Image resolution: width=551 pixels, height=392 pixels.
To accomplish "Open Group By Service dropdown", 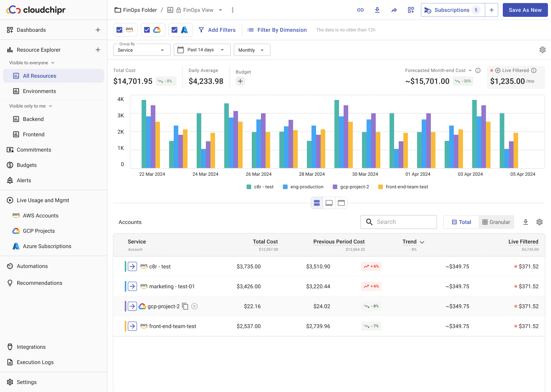I will click(142, 50).
